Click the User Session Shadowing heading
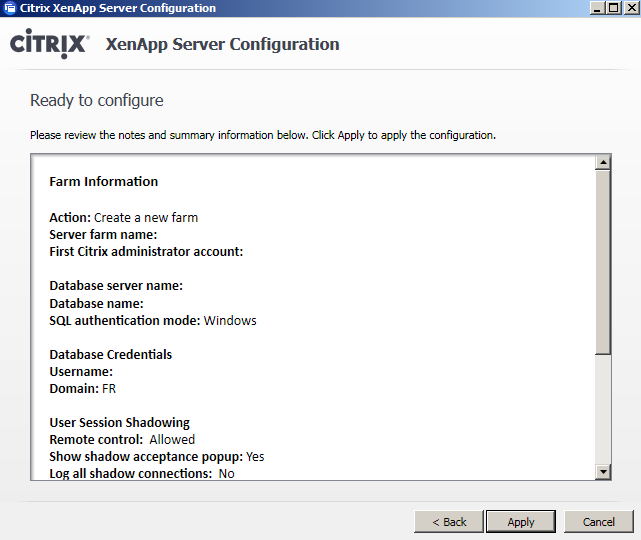The image size is (641, 540). click(119, 422)
